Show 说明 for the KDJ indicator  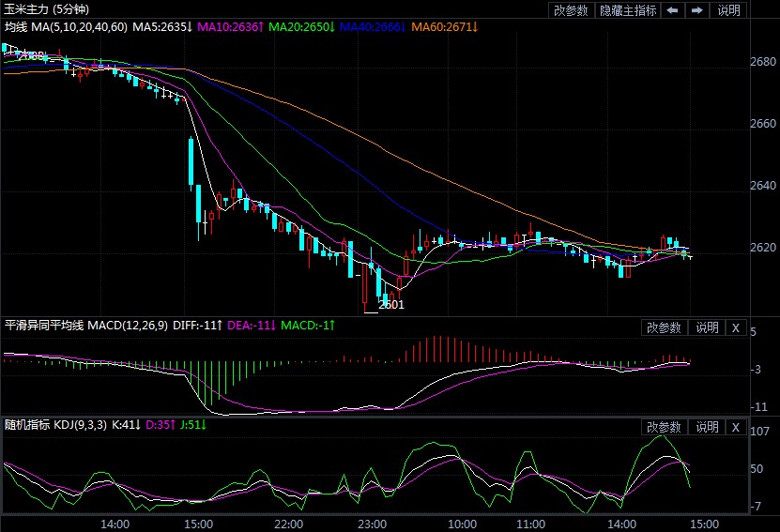click(706, 427)
